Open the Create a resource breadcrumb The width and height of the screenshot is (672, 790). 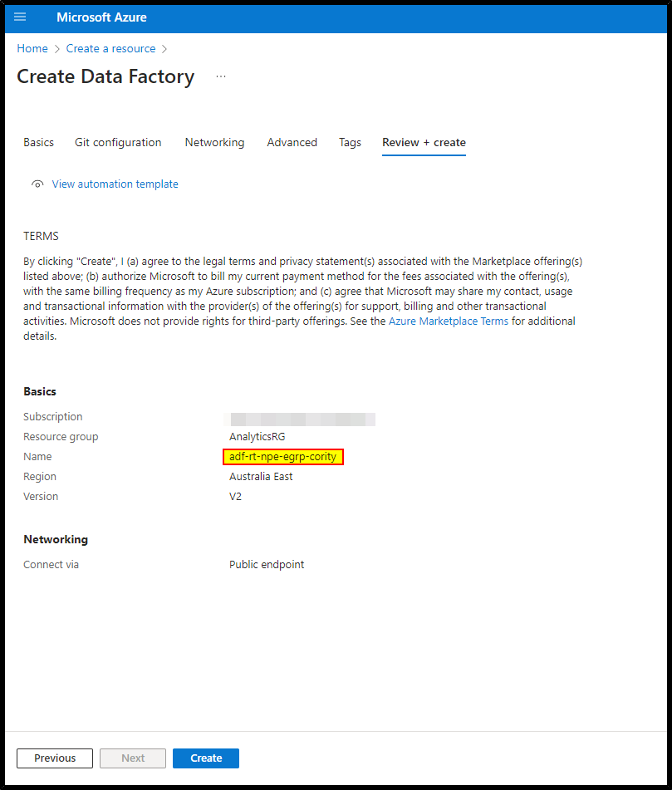tap(110, 48)
